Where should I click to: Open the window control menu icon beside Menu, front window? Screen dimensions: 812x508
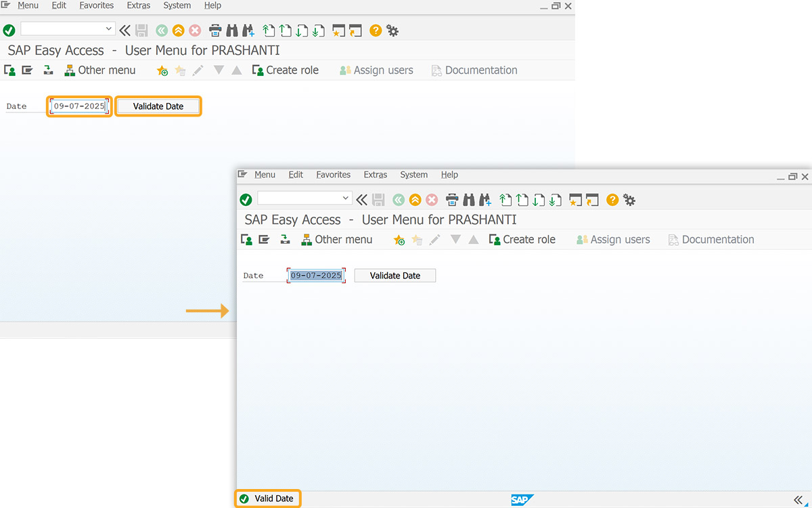pos(242,175)
